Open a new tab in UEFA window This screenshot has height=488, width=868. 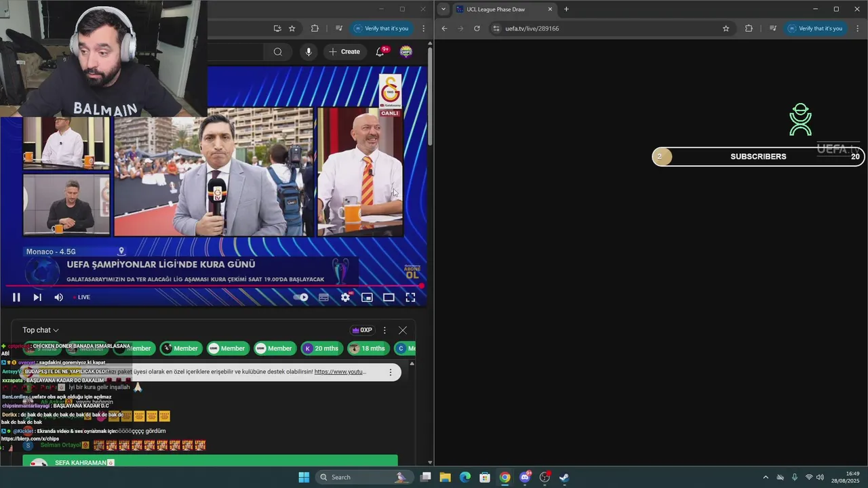click(566, 9)
